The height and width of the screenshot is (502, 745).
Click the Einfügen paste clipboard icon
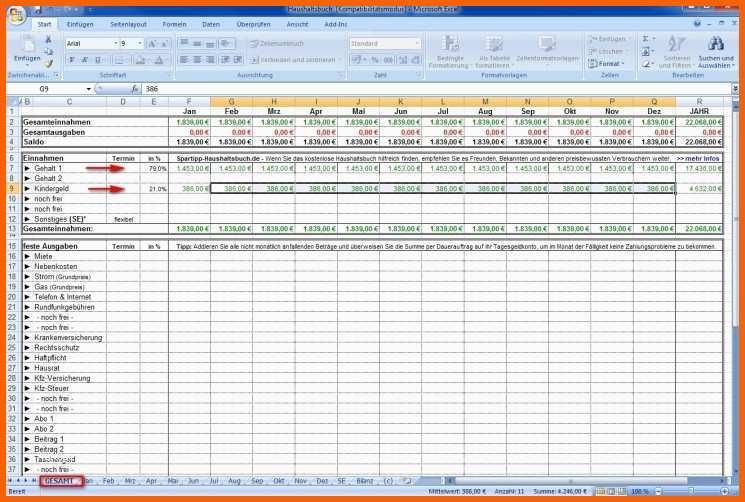[27, 45]
